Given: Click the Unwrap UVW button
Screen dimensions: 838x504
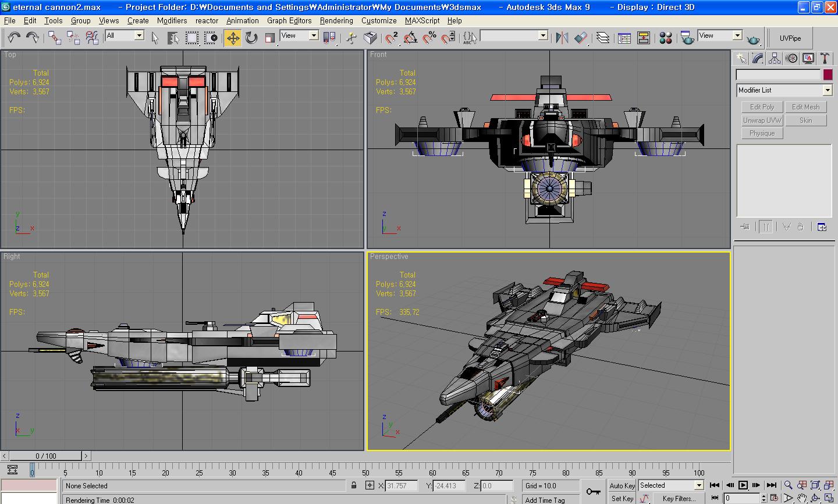Looking at the screenshot, I should pyautogui.click(x=762, y=120).
